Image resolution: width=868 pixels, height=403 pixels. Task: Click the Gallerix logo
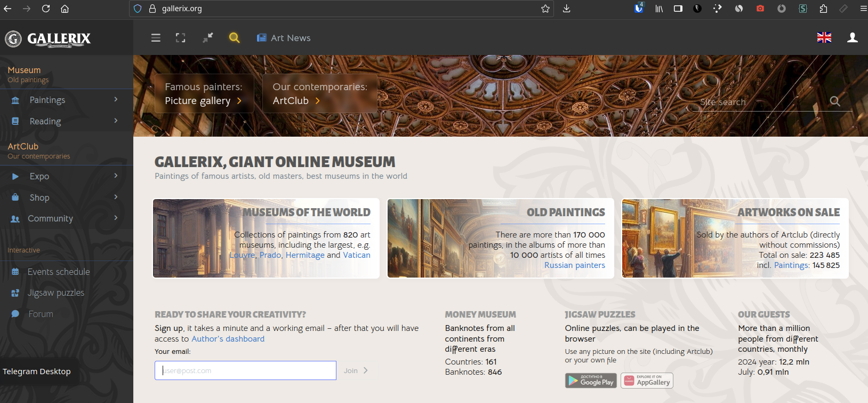pyautogui.click(x=48, y=38)
